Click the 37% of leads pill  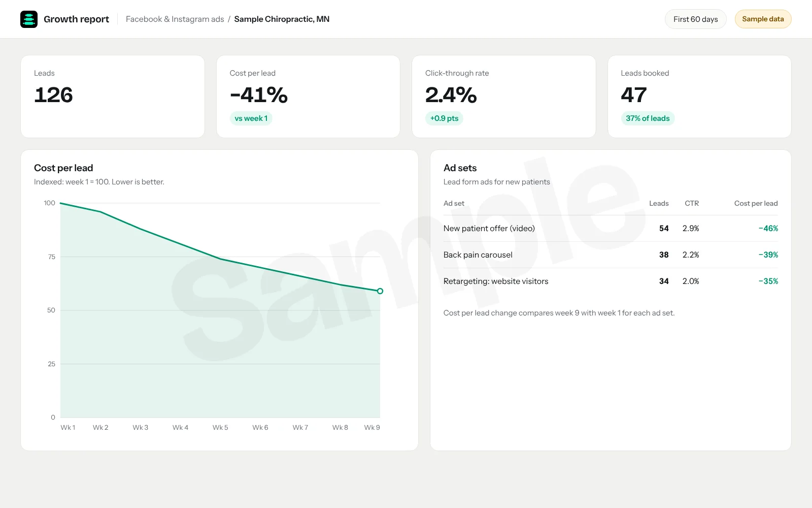[648, 118]
